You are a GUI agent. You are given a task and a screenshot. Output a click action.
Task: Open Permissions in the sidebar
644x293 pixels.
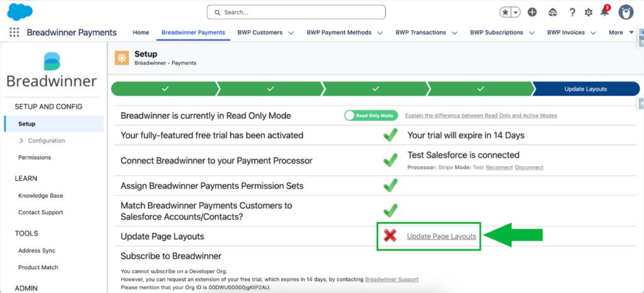tap(35, 157)
